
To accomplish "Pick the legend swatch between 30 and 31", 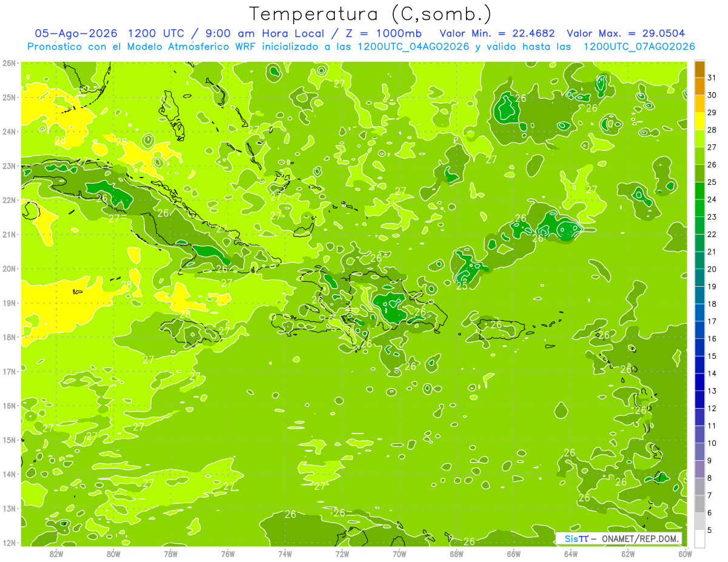I will click(699, 86).
